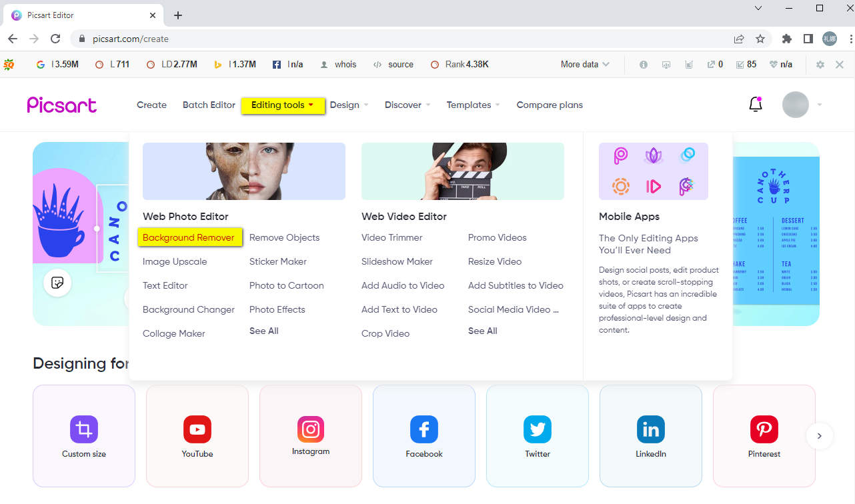Close the SEO toolbar
This screenshot has height=504, width=855.
point(840,65)
